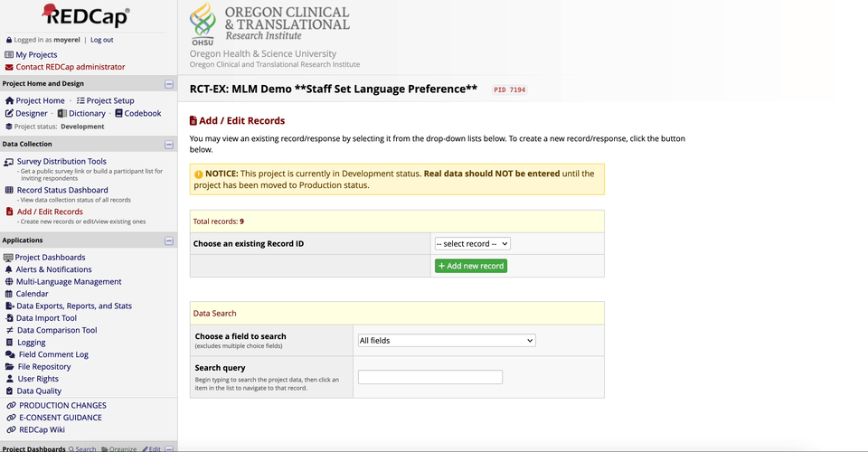The image size is (868, 452).
Task: Click the Data Exports file icon
Action: coord(9,306)
